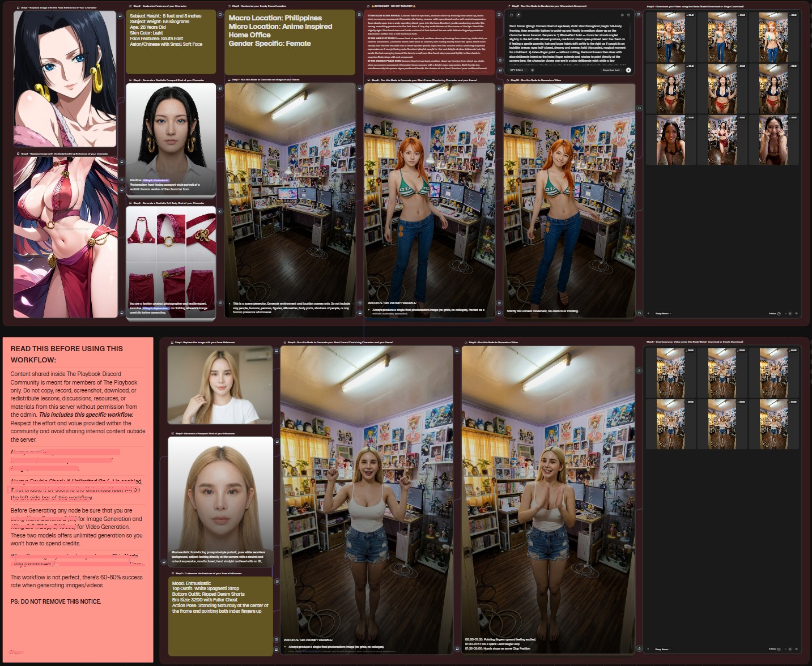
Task: Click the settings icon next to GPT model selector
Action: click(x=533, y=70)
